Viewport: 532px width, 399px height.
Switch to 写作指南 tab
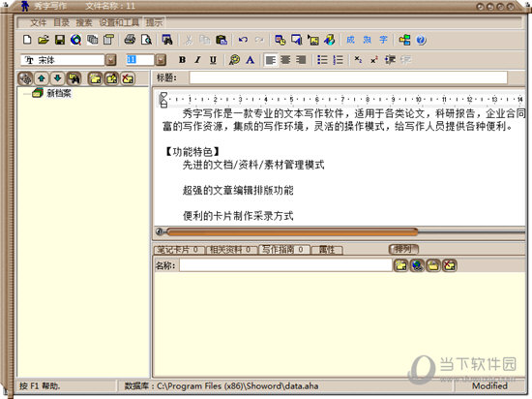[283, 250]
